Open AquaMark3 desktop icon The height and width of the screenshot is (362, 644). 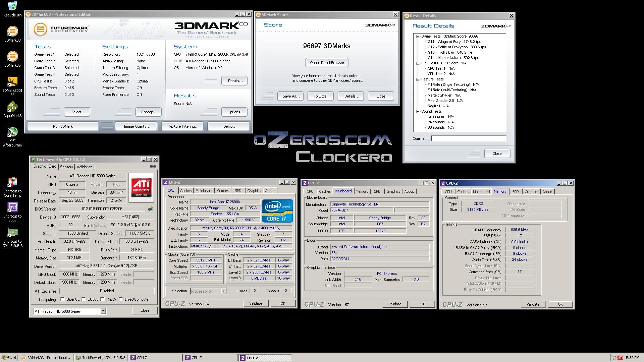point(12,110)
